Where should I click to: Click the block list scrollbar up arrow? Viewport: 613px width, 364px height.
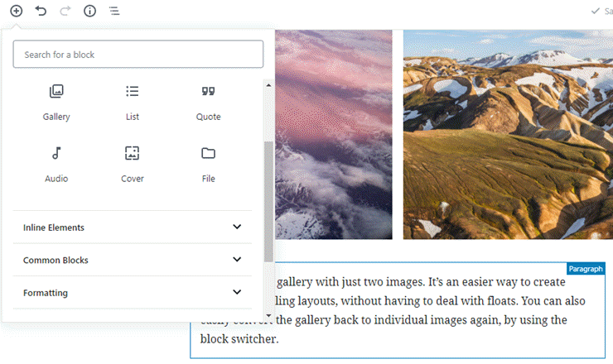[x=268, y=85]
